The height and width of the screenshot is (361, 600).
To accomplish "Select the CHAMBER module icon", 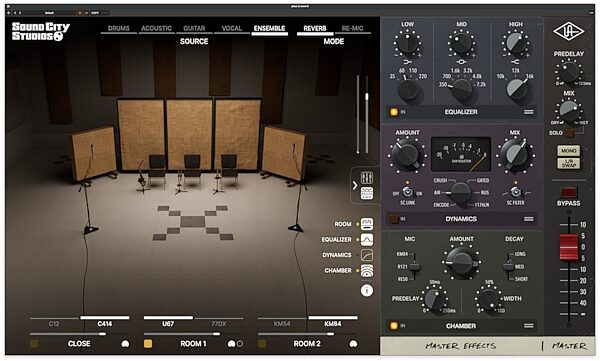I will [x=367, y=271].
